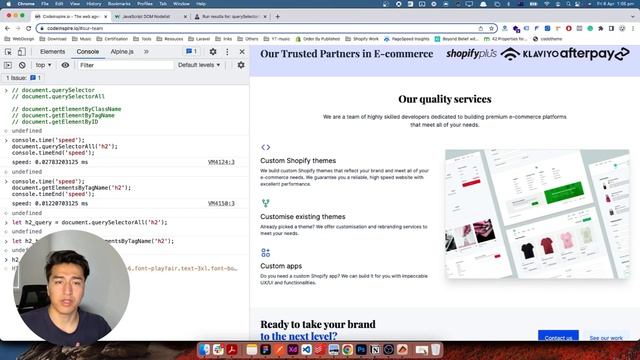Open Slack from the Dock

[218, 349]
